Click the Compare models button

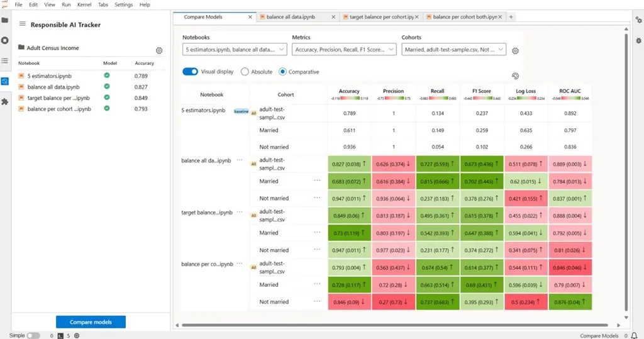pyautogui.click(x=91, y=322)
